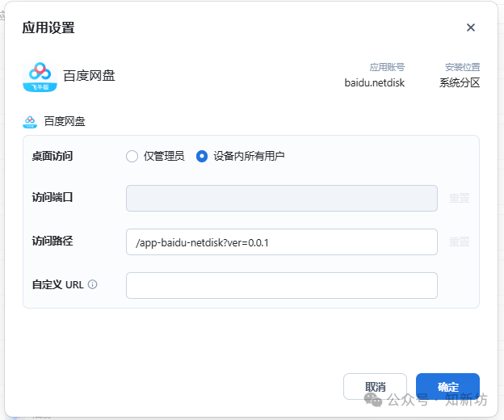
Task: Click the 访问端口 input field
Action: [282, 198]
